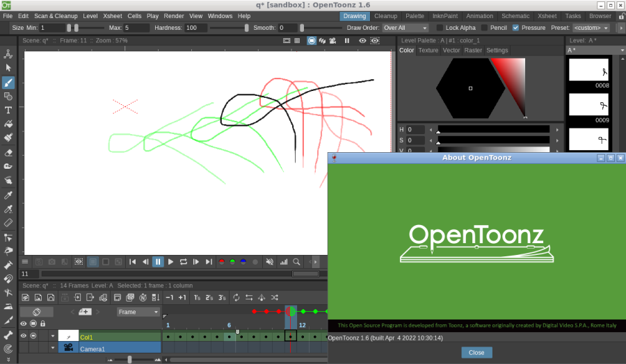The image size is (626, 364).
Task: Select the RGB Picker tool
Action: click(x=8, y=209)
